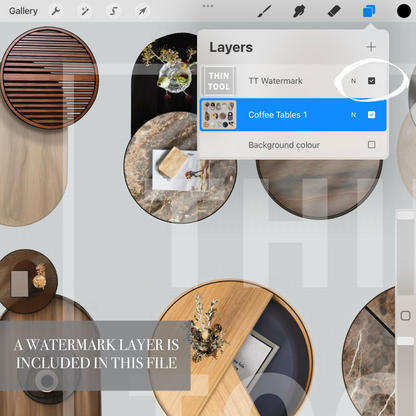Activate the Transform arrow tool
Image resolution: width=416 pixels, height=416 pixels.
click(142, 11)
